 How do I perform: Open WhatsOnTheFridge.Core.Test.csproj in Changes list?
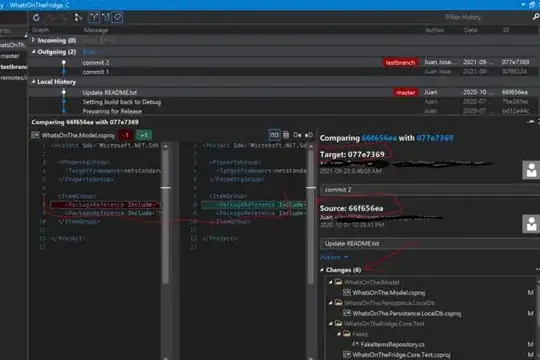(401, 354)
